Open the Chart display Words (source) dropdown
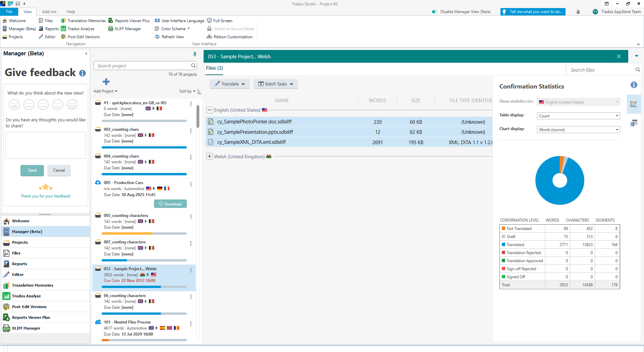 point(578,130)
